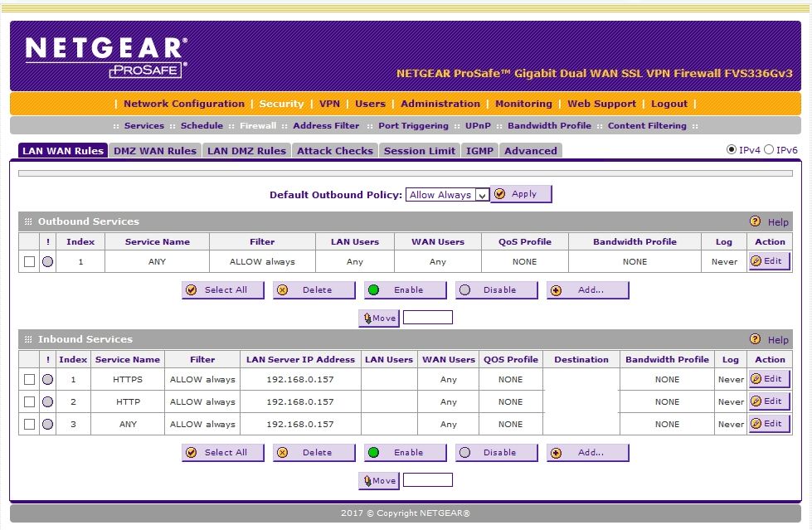Switch to the IGMP tab

click(x=479, y=151)
